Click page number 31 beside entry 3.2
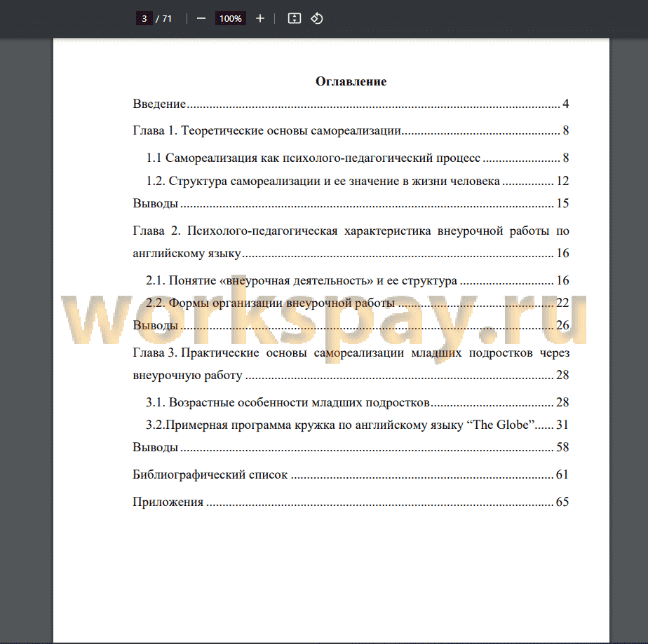Screen dimensions: 648x644 (x=562, y=425)
